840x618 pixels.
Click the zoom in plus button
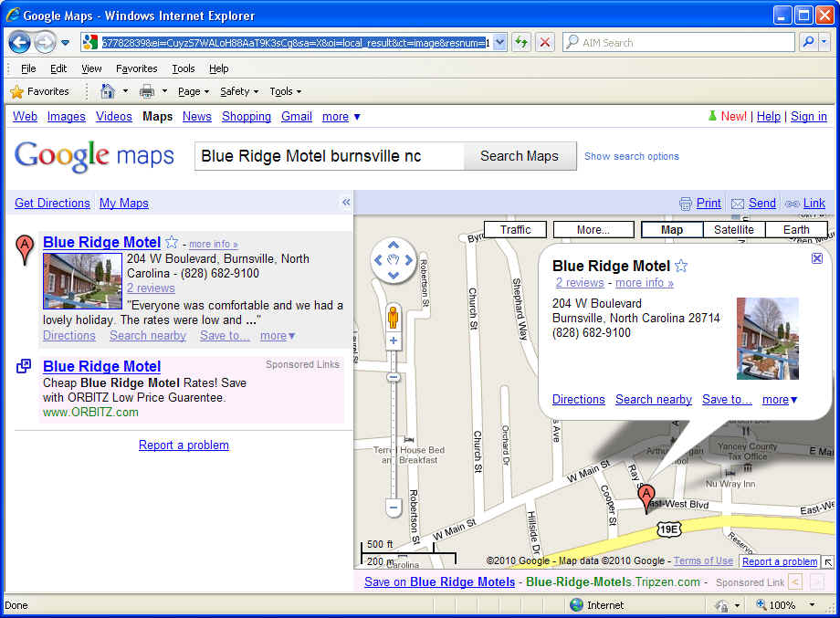coord(394,340)
